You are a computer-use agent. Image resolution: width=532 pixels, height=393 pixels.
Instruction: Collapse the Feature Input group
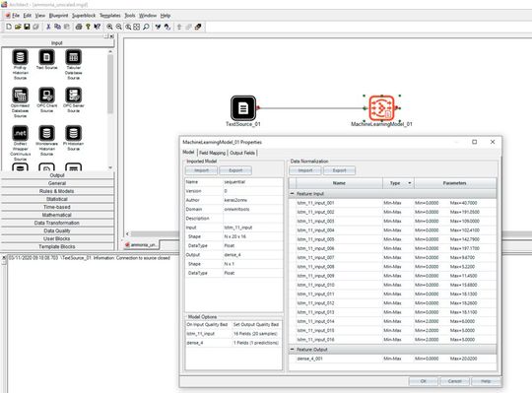(x=292, y=193)
